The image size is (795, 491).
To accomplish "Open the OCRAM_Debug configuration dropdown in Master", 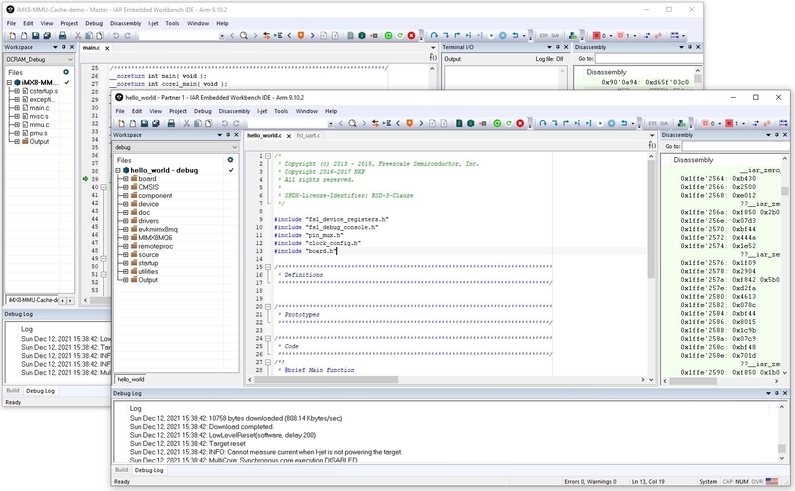I will (x=39, y=59).
